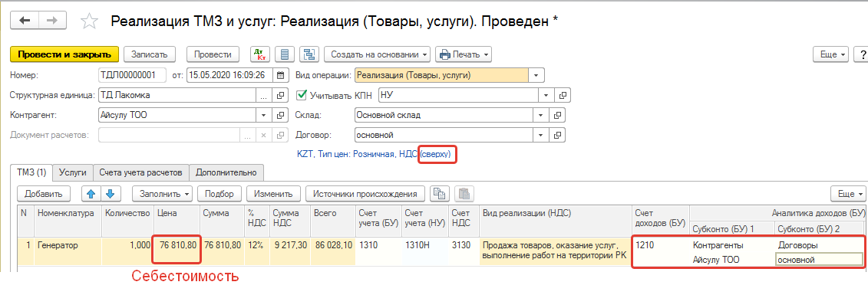868x295 pixels.
Task: Edit Субконто 2 field основной
Action: coord(819,260)
